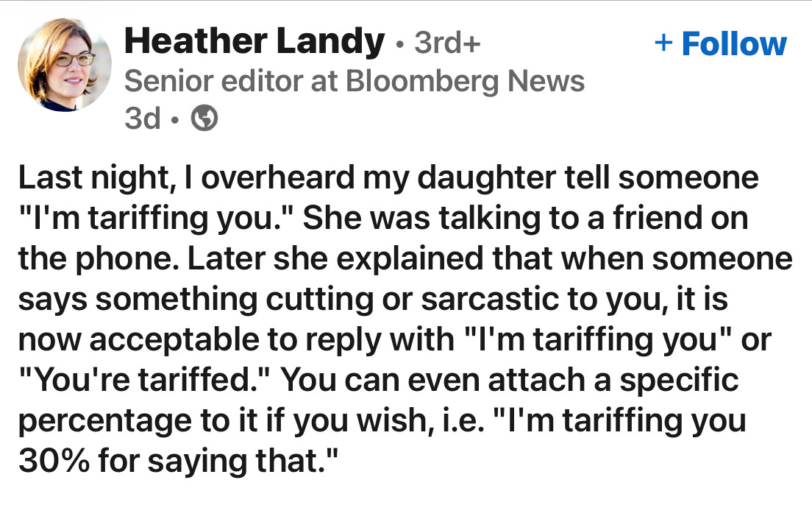Click the word "explained" in the post
Screen dimensions: 812x505
pos(410,258)
